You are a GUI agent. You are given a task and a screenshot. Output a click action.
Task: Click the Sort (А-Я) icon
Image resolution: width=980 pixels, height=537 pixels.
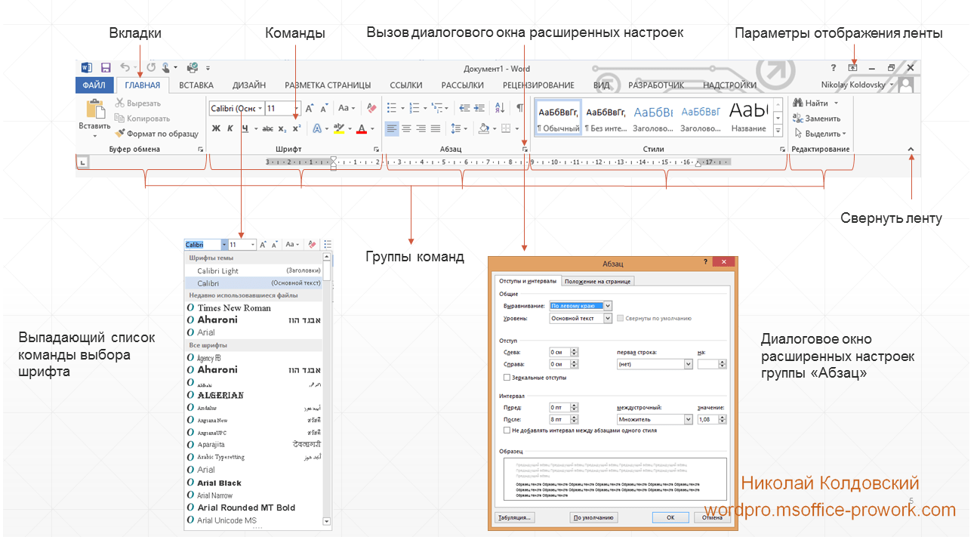point(500,108)
